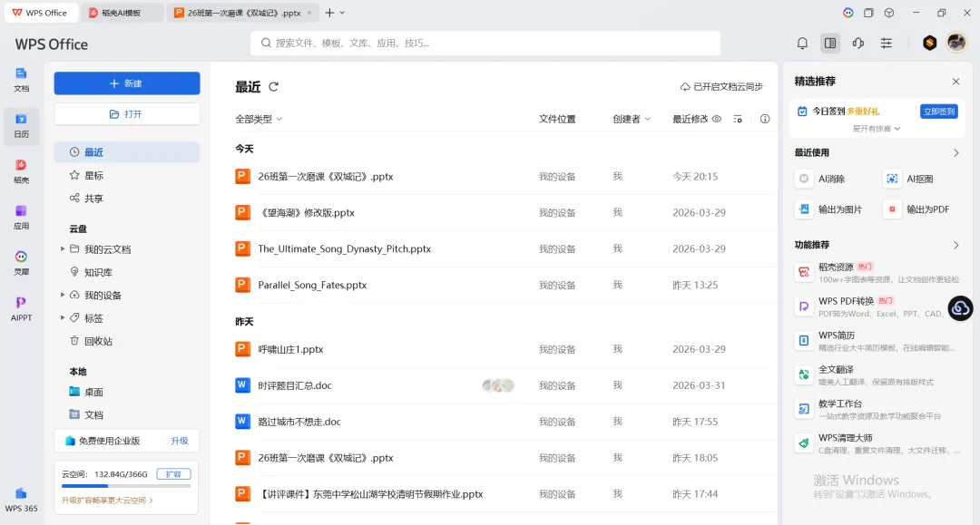
Task: Click the search files input field
Action: 485,44
